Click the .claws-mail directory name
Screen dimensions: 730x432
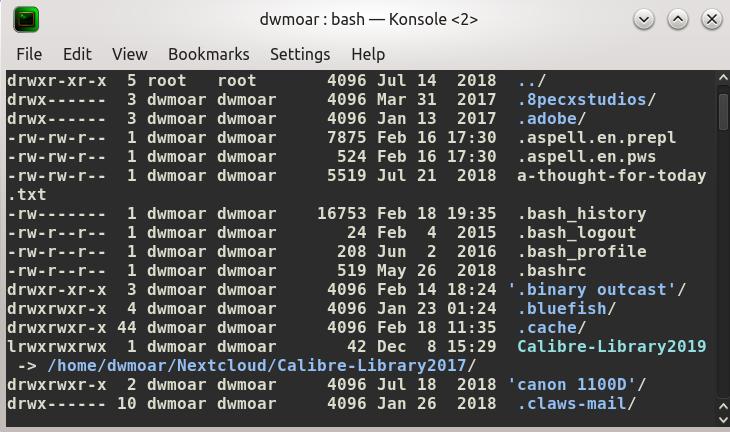click(x=572, y=404)
